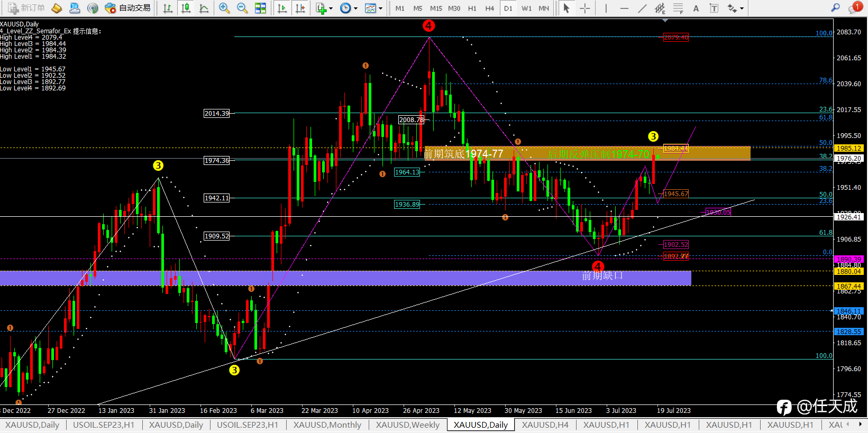The width and height of the screenshot is (868, 433).
Task: Zoom out on the chart
Action: coord(242,8)
